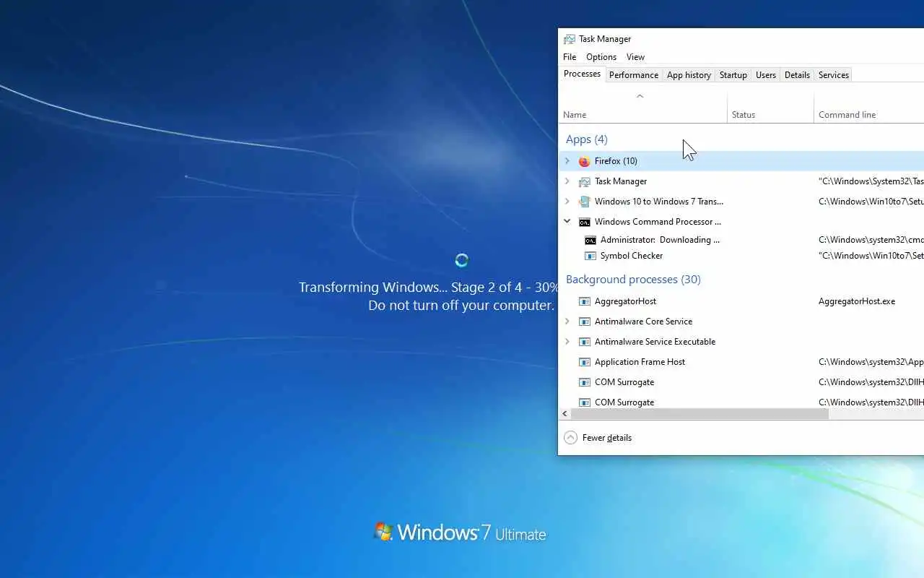Switch to the Details tab
The height and width of the screenshot is (578, 924).
(797, 75)
